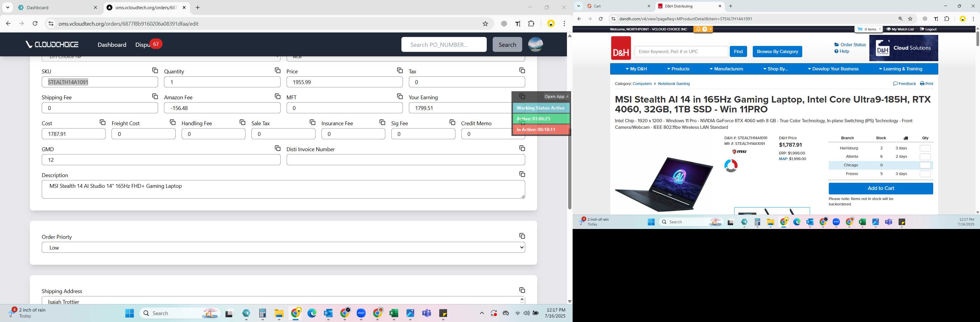This screenshot has height=322, width=980.
Task: Click the Harrisburg branch Qty box
Action: pos(925,148)
